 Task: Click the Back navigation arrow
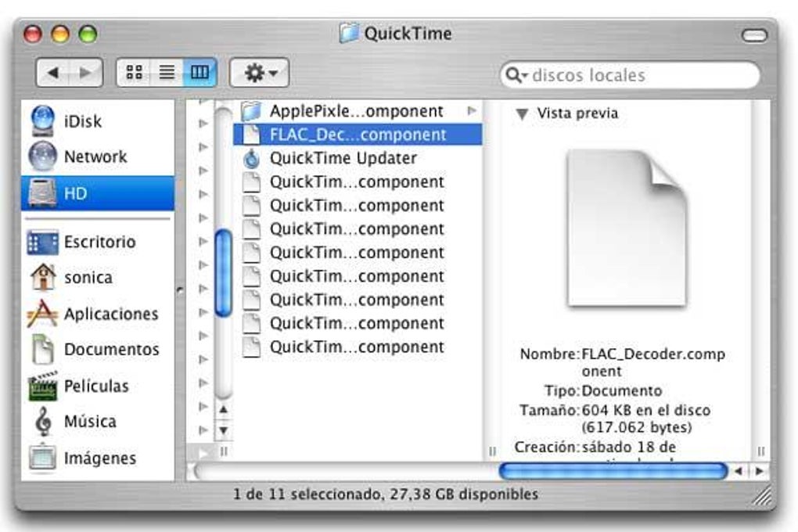tap(53, 73)
